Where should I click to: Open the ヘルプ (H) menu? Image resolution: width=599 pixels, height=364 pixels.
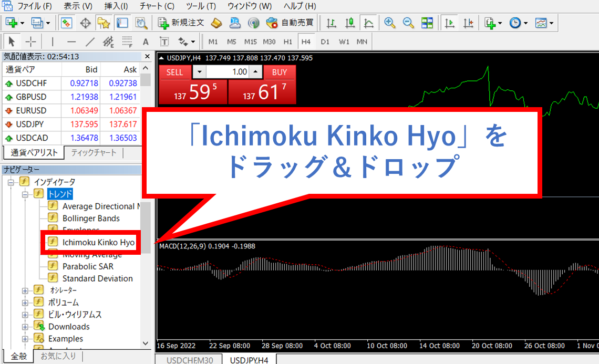pos(300,6)
